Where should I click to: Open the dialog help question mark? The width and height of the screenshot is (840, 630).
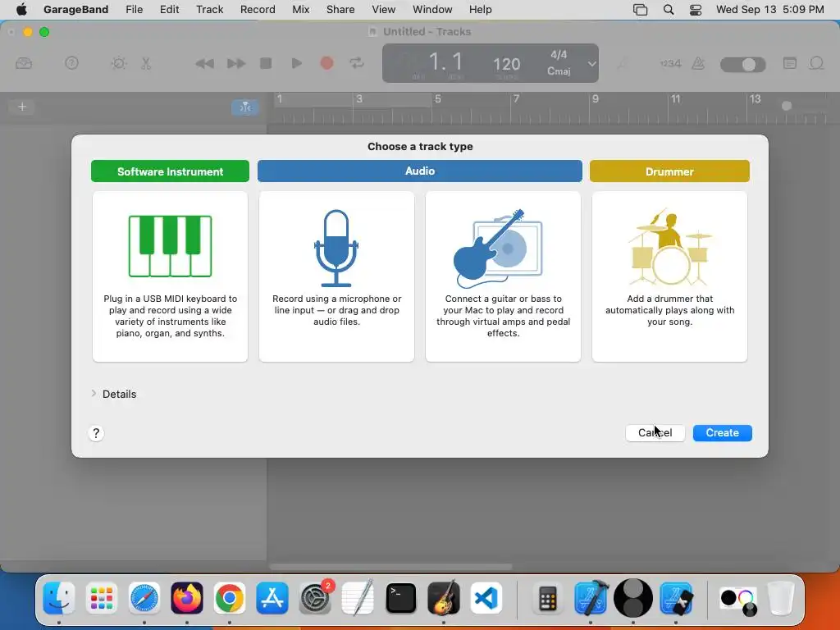point(96,433)
